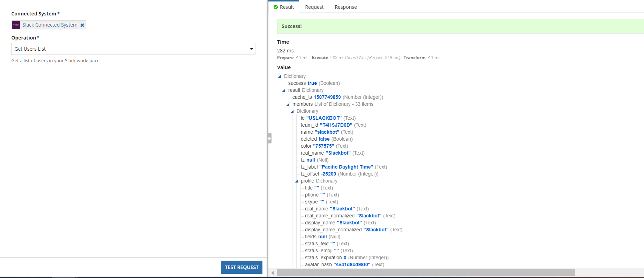644x278 pixels.
Task: Select the display_name "Slackbot" row
Action: (x=340, y=223)
